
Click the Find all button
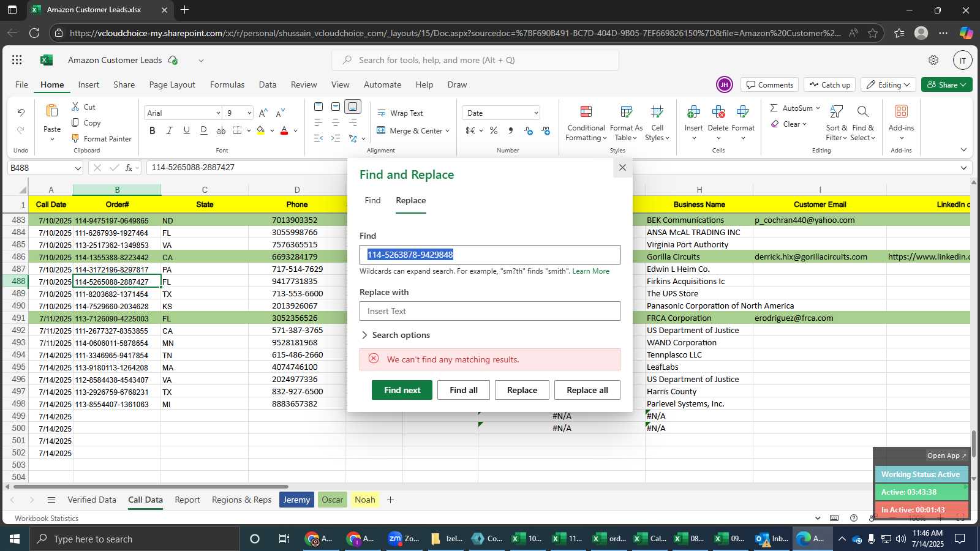464,390
